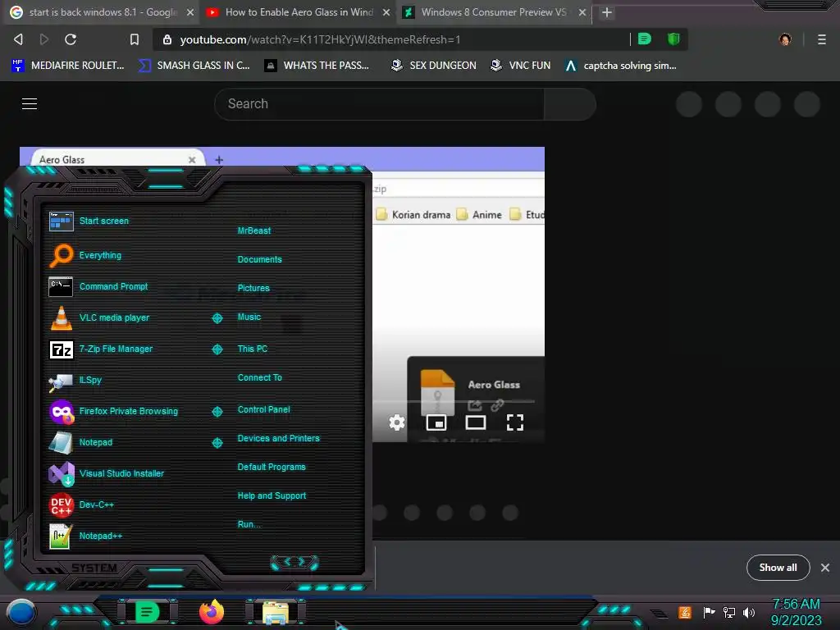The height and width of the screenshot is (630, 840).
Task: Open browser main menu icon
Action: pos(821,39)
